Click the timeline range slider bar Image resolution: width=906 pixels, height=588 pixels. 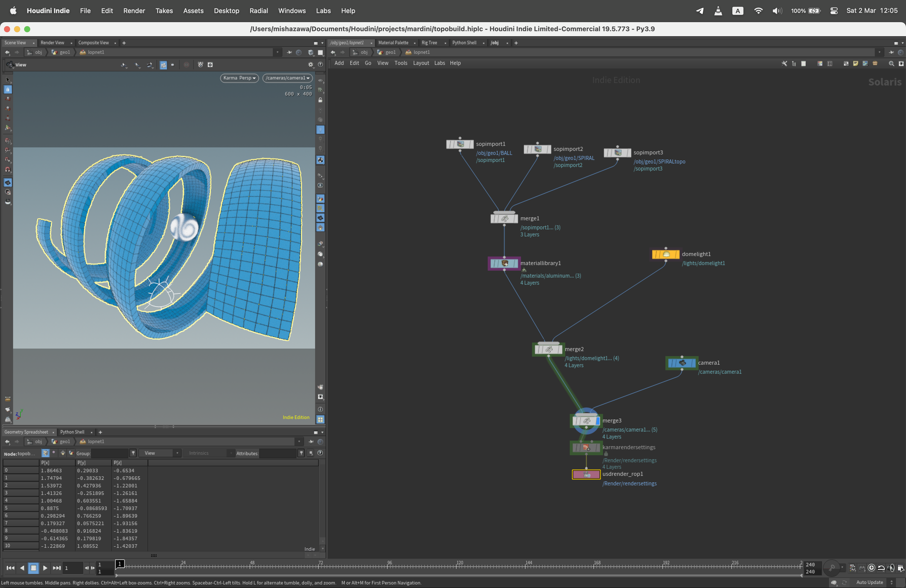tap(459, 575)
